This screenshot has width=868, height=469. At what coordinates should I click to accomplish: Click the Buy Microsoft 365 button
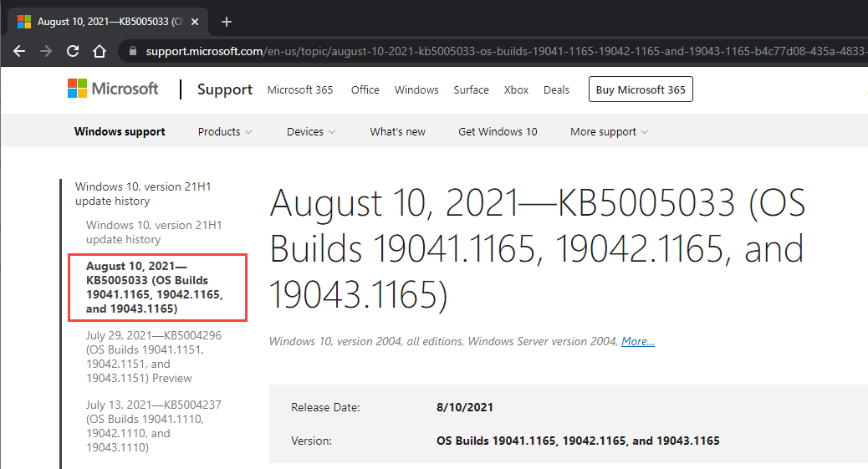click(641, 89)
